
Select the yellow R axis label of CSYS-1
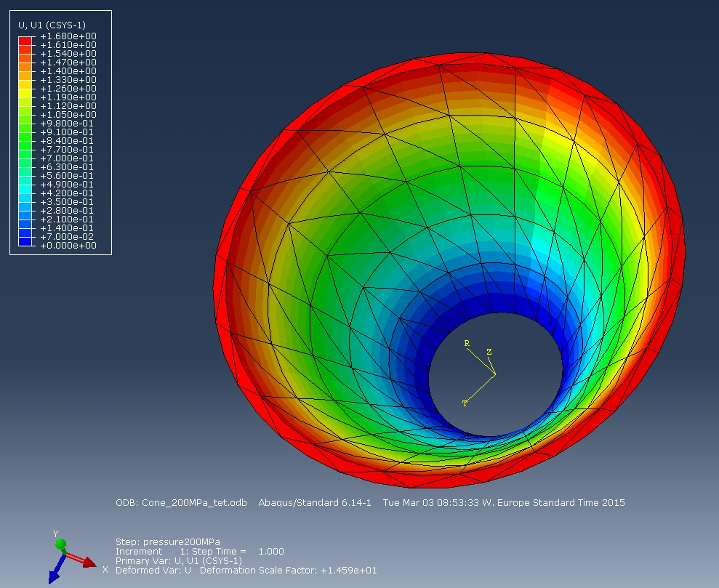point(467,343)
